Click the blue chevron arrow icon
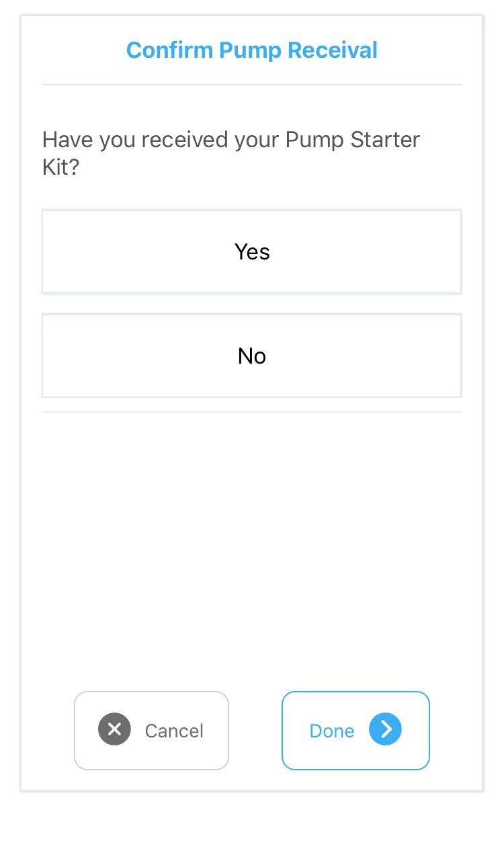This screenshot has height=855, width=504. [x=385, y=730]
